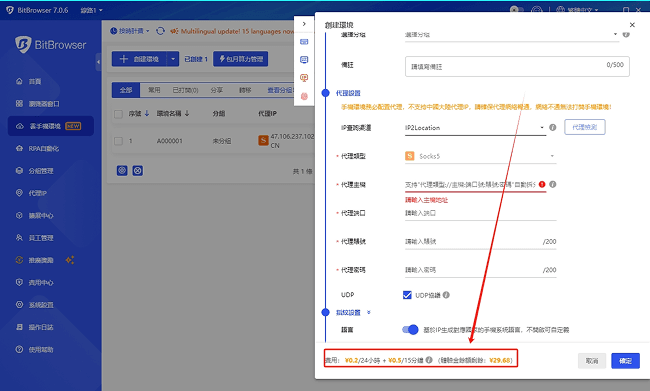
Task: Click the blue target icon button under the table
Action: pos(122,170)
